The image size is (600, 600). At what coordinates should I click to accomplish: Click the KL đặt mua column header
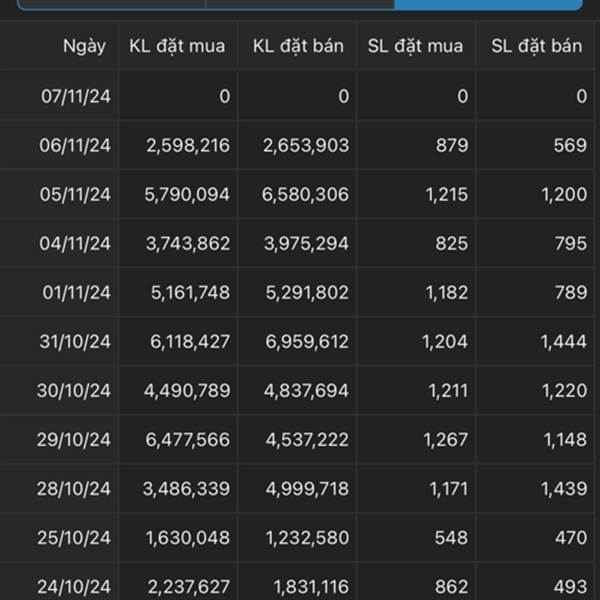click(177, 46)
